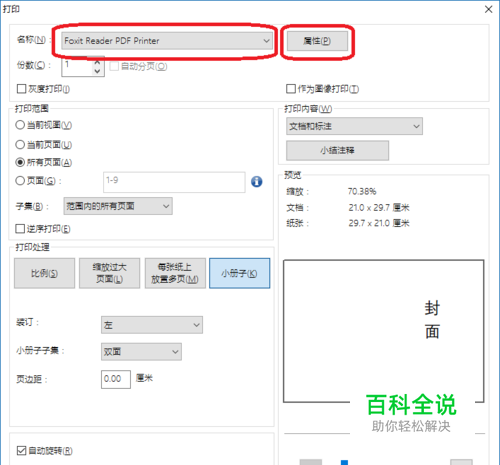
Task: Click the page range field showing 1-9
Action: 174,182
